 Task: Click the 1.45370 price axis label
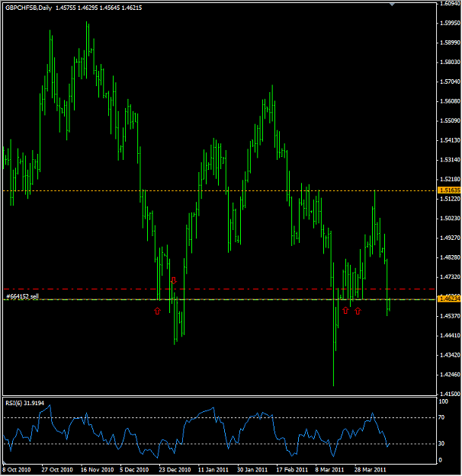pos(450,316)
